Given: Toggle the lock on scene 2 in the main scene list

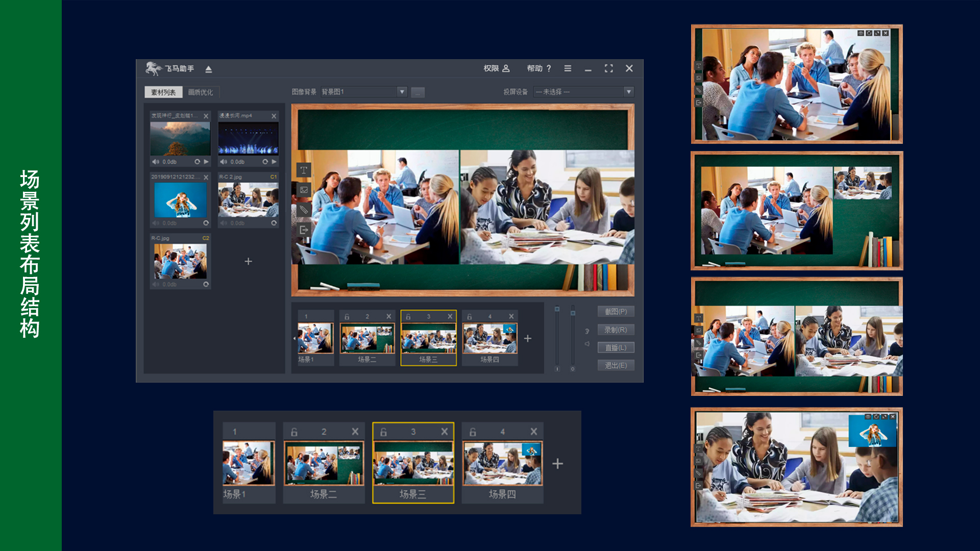Looking at the screenshot, I should coord(347,317).
